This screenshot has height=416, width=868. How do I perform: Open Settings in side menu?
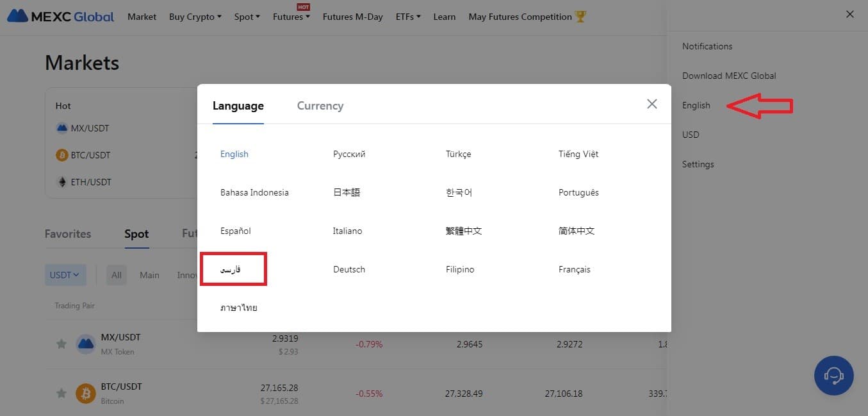(698, 164)
